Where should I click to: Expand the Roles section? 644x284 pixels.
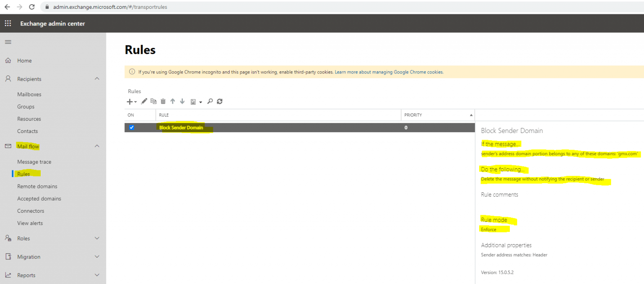tap(97, 238)
